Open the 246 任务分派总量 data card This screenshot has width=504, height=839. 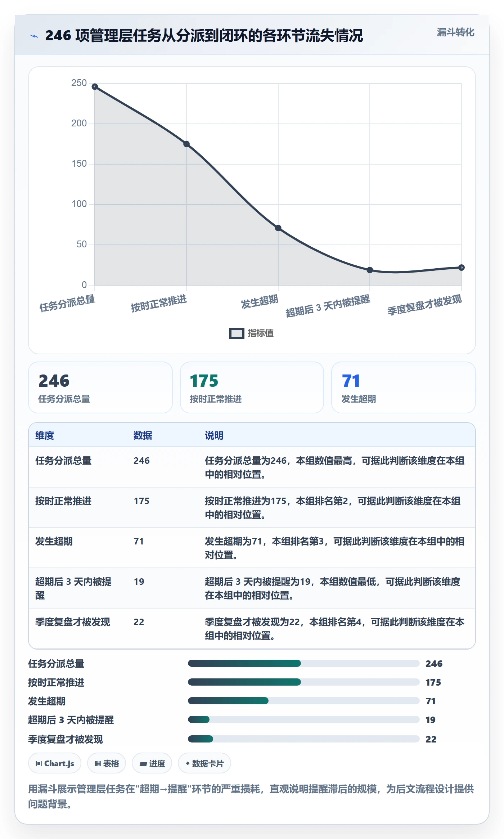[100, 387]
